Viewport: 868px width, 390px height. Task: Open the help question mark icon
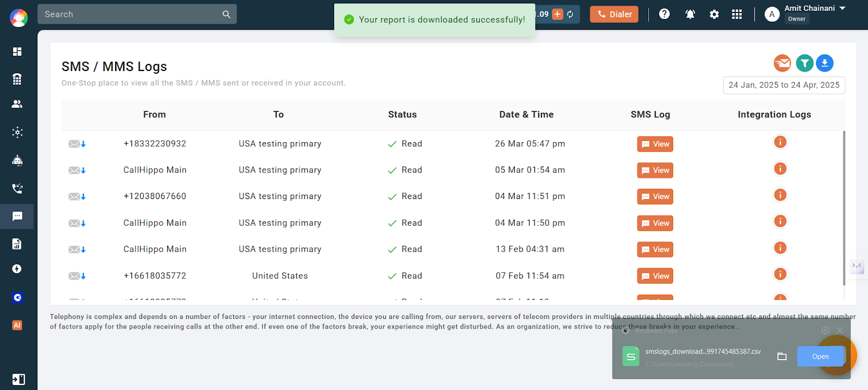click(x=664, y=14)
